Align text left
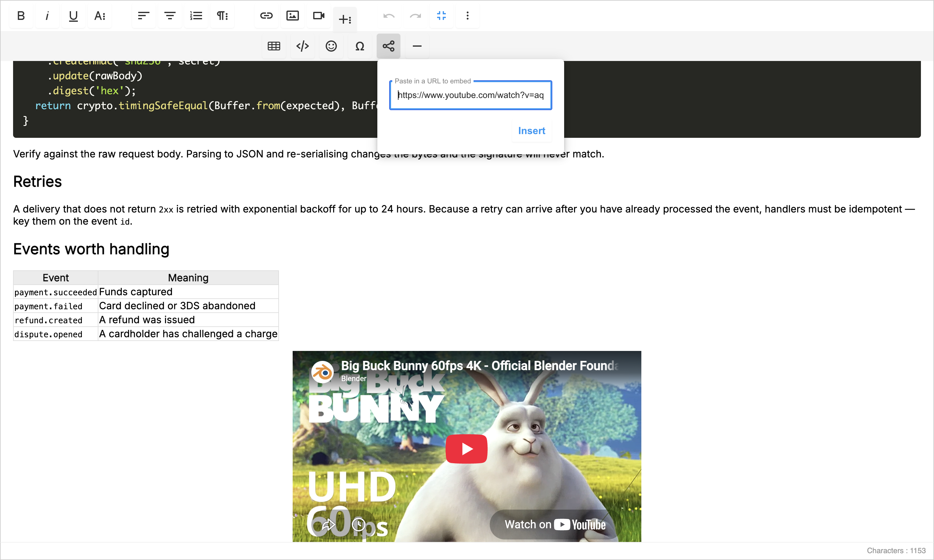This screenshot has width=934, height=560. (x=144, y=16)
